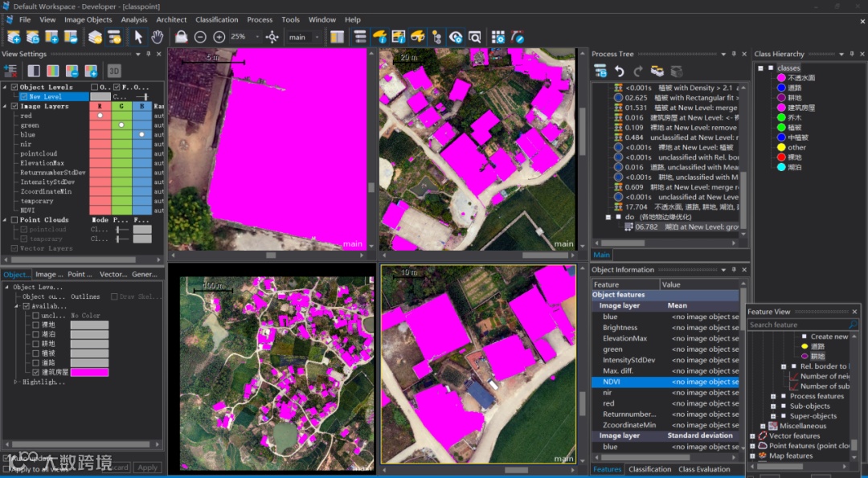Open the 25% zoom level dropdown
The height and width of the screenshot is (478, 868).
(257, 37)
